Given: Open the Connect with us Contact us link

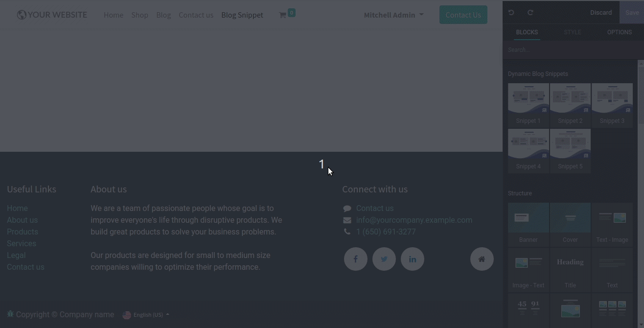Looking at the screenshot, I should tap(375, 208).
